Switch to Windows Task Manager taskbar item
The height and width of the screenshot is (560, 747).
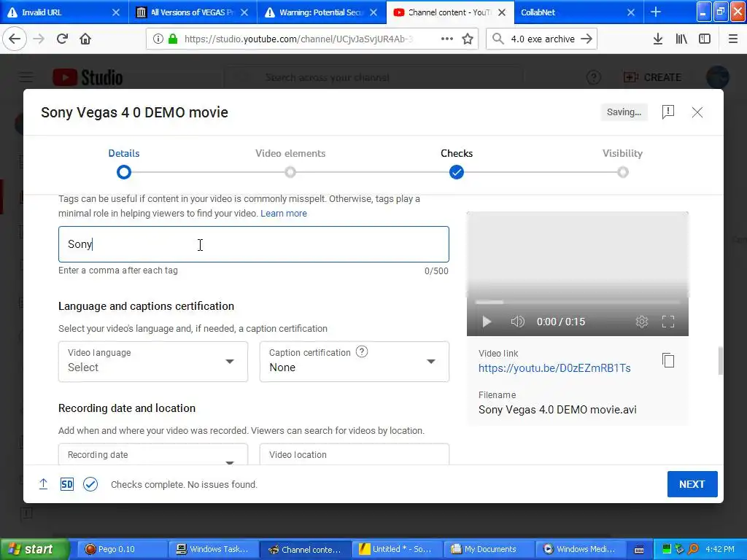[214, 549]
